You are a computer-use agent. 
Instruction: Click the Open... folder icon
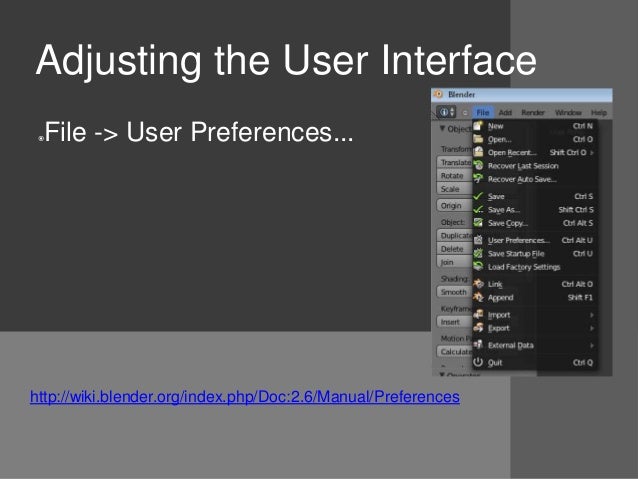[478, 139]
